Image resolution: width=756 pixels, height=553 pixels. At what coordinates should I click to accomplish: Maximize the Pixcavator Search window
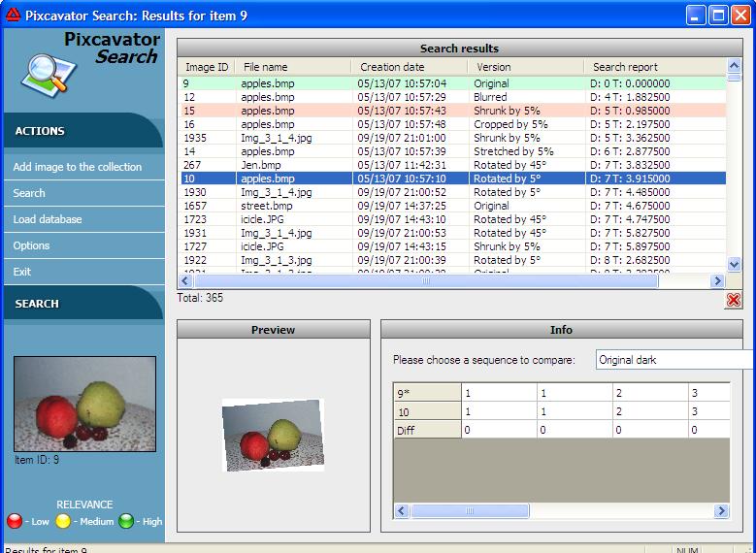click(x=718, y=16)
